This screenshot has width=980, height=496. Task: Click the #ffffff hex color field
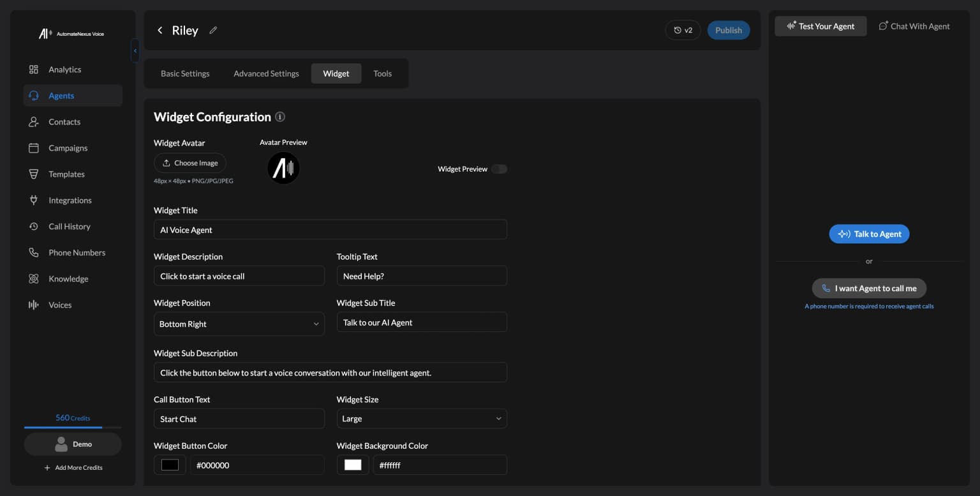pos(440,465)
